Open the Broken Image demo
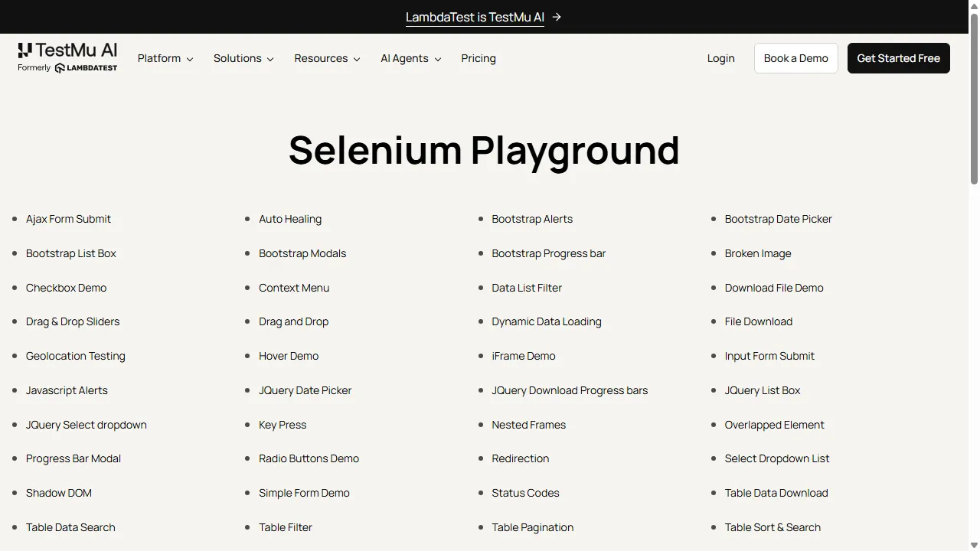The width and height of the screenshot is (980, 551). pos(758,253)
